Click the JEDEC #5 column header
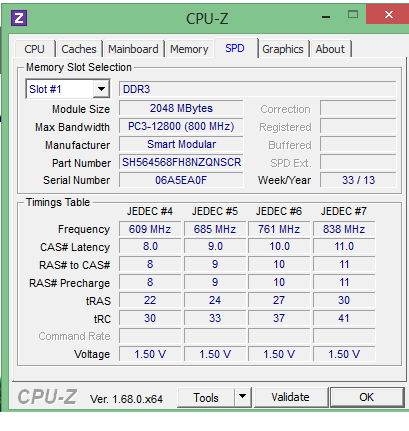 coord(215,211)
